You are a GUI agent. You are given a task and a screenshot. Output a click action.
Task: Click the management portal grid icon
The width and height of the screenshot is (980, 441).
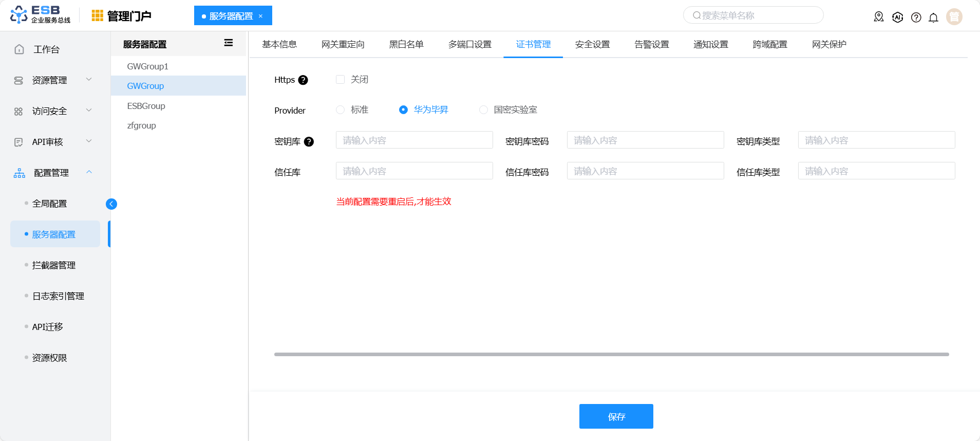pyautogui.click(x=97, y=16)
